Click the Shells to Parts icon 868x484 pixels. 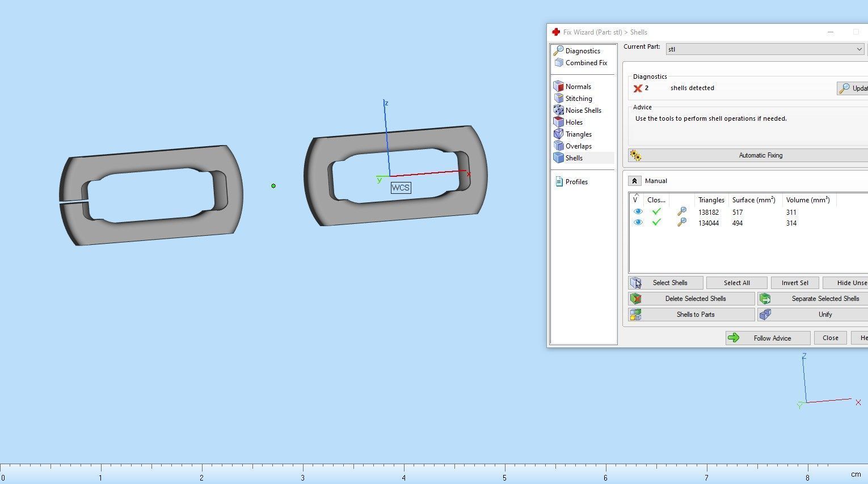[x=635, y=315]
